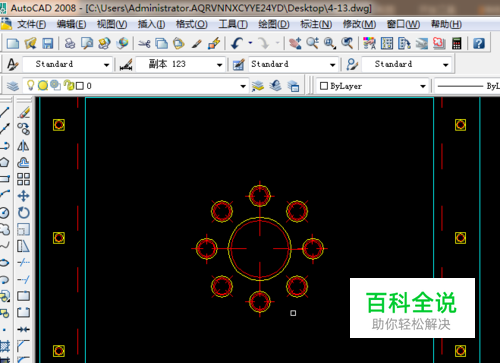The image size is (500, 363).
Task: Click the Layer Previous icon
Action: pos(275,86)
